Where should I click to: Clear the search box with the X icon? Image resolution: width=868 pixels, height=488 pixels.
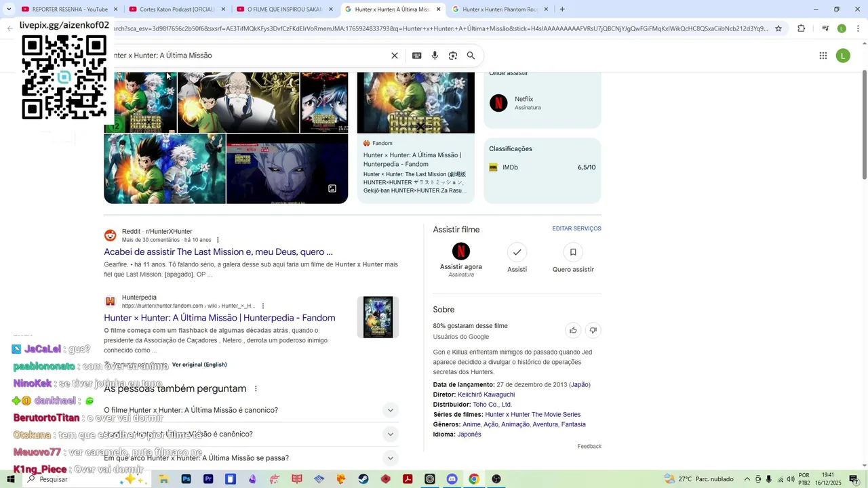(395, 56)
